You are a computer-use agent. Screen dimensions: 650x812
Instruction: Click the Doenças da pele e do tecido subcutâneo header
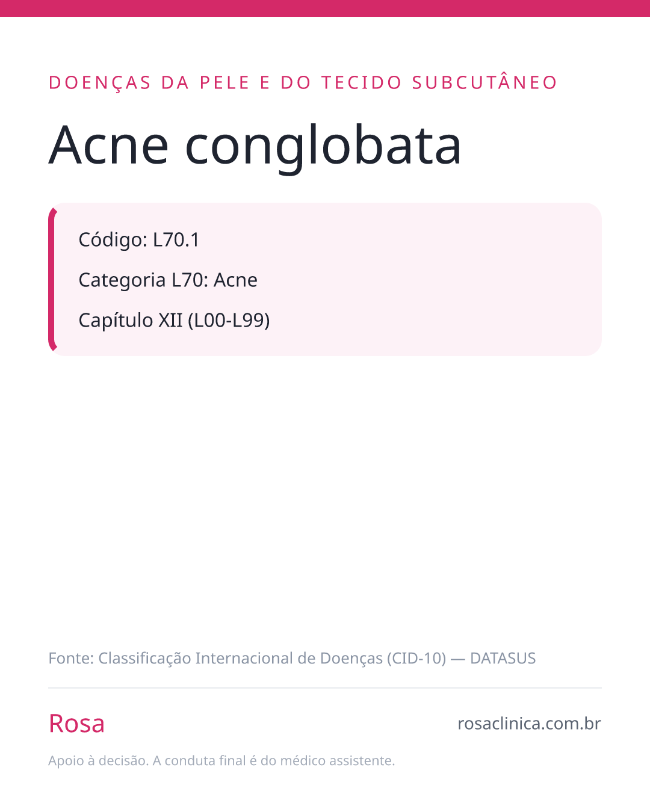(x=303, y=82)
